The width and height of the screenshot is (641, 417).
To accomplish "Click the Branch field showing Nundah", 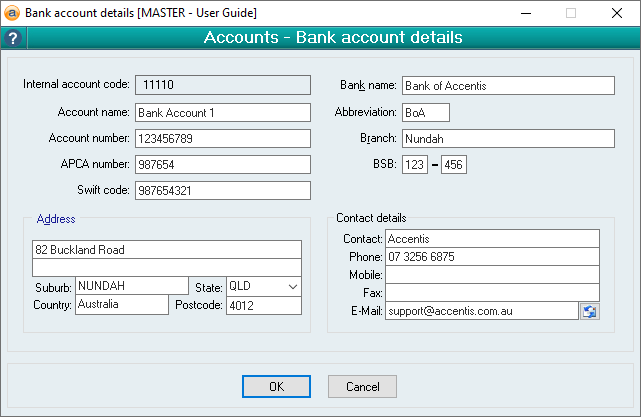I will [x=507, y=138].
